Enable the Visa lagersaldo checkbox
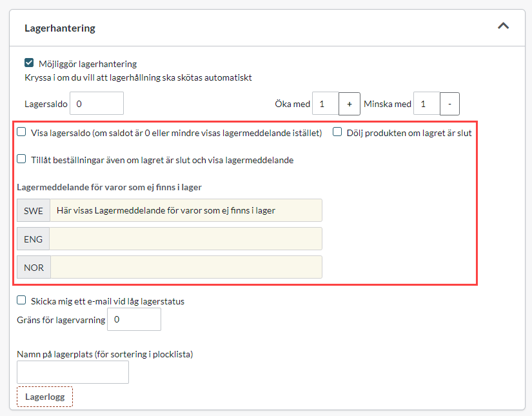The height and width of the screenshot is (416, 532). (x=22, y=132)
